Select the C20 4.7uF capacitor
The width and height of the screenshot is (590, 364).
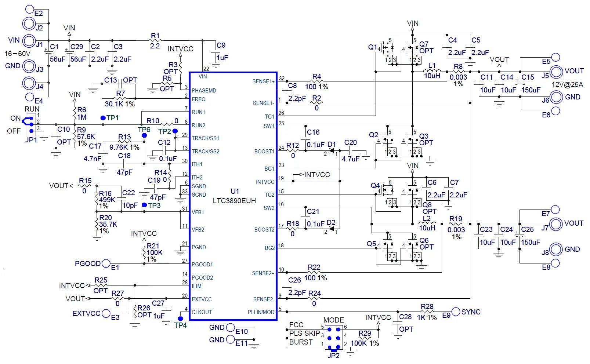click(x=351, y=151)
